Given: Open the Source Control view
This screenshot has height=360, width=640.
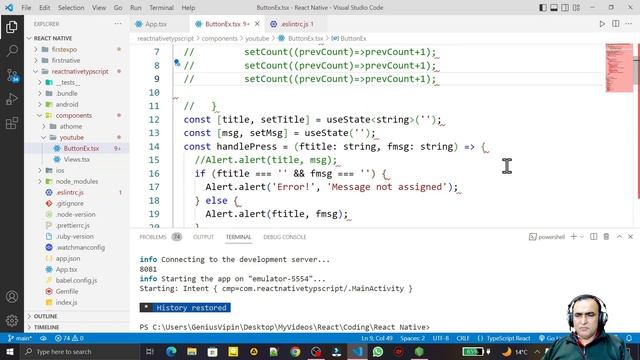Looking at the screenshot, I should pos(12,75).
